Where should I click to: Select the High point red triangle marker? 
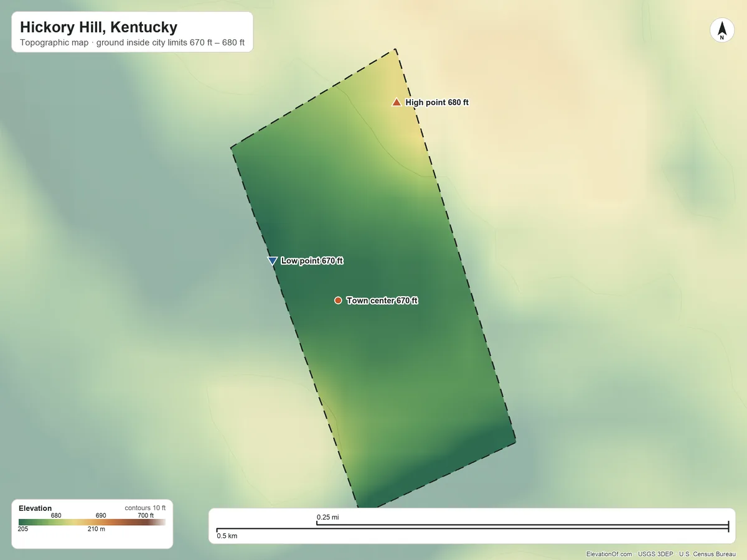[x=397, y=102]
